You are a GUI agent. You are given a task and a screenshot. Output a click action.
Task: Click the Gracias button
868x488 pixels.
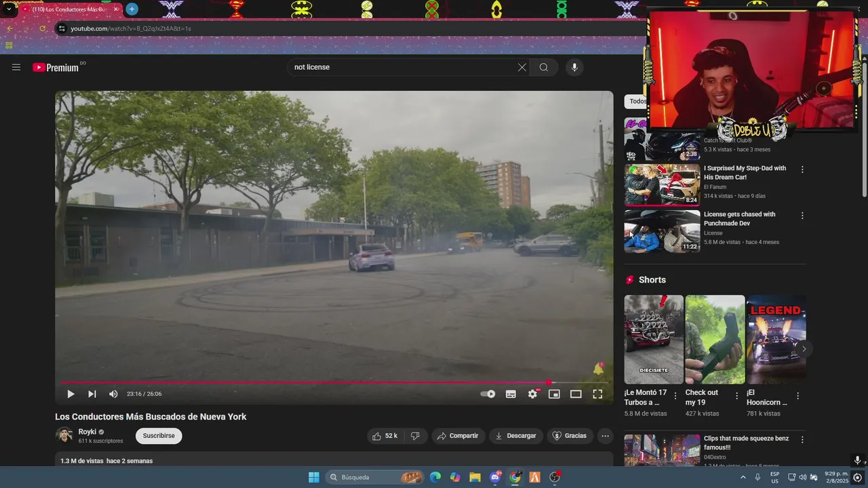pos(570,436)
